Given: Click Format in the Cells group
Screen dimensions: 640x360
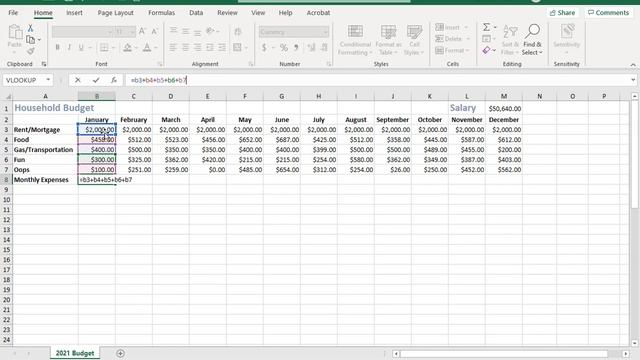Looking at the screenshot, I should pyautogui.click(x=452, y=50).
